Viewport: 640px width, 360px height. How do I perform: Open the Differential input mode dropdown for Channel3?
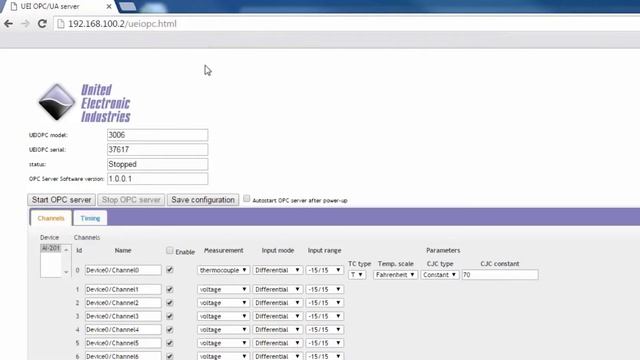coord(278,316)
